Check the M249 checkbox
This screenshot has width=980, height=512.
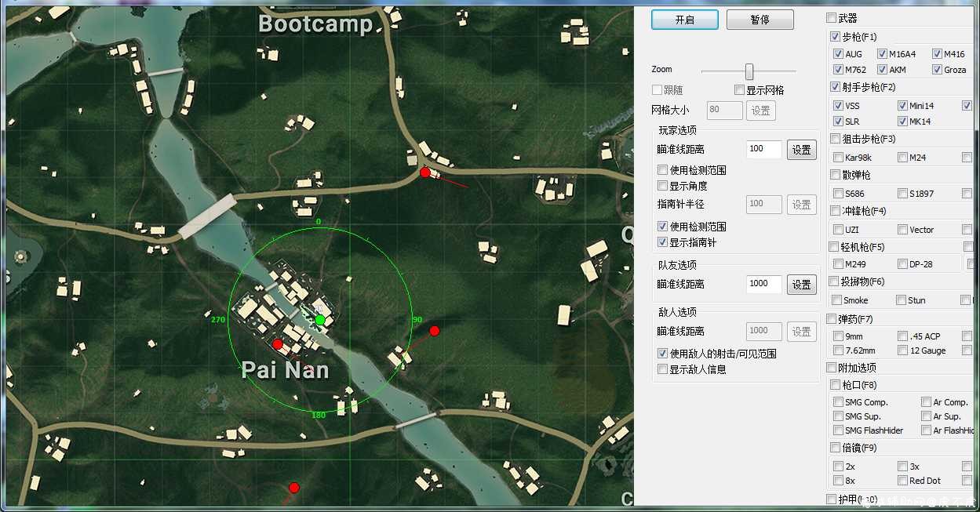pyautogui.click(x=838, y=264)
